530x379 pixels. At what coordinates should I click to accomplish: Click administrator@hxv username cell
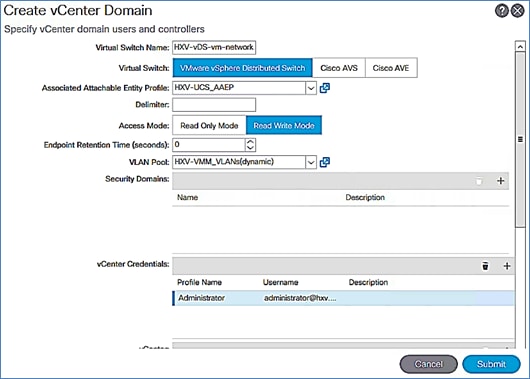pos(300,298)
